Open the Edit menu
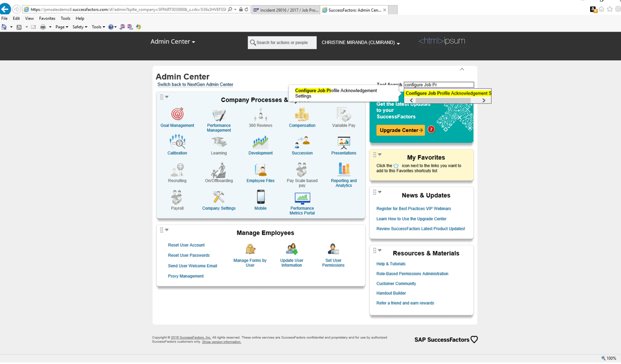 tap(16, 18)
